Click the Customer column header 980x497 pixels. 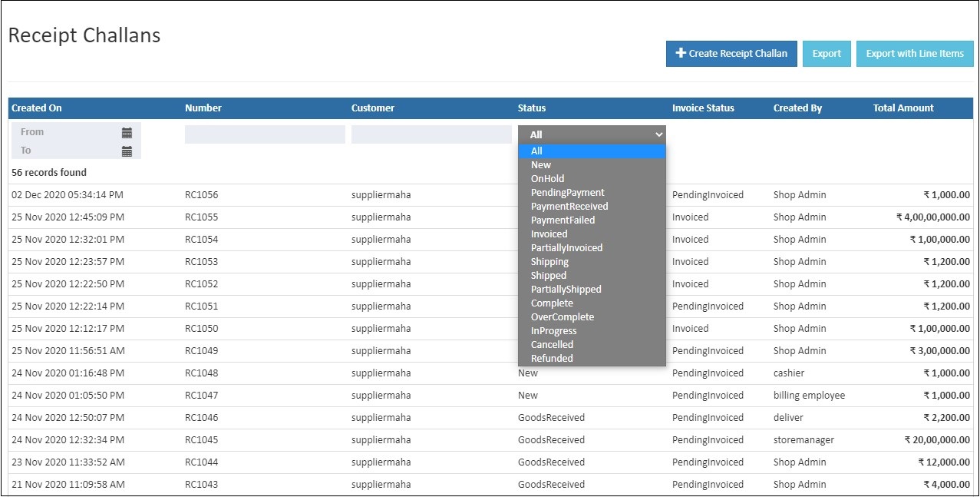[x=373, y=108]
